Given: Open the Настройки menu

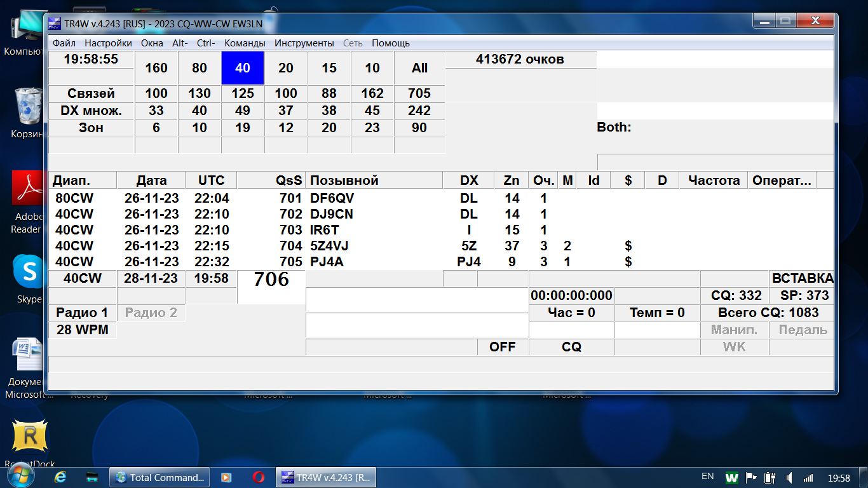Looking at the screenshot, I should tap(108, 43).
